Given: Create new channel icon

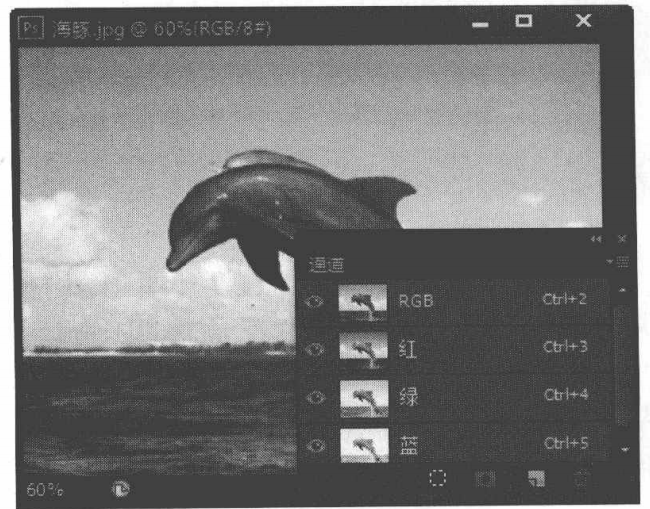Looking at the screenshot, I should [537, 478].
